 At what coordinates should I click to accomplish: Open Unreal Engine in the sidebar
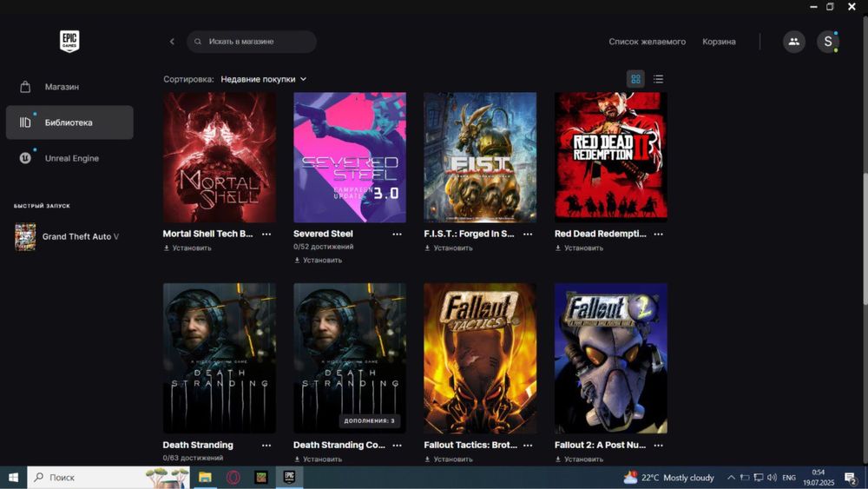(x=69, y=158)
